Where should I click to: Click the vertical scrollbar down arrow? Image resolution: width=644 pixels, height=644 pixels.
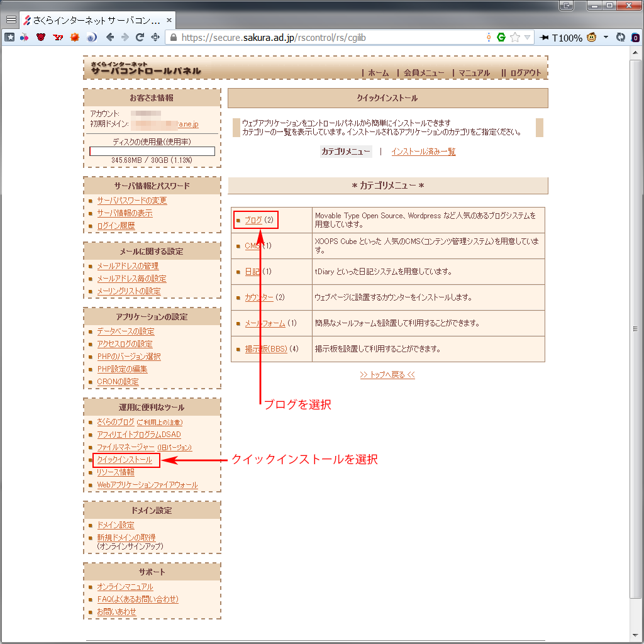pos(635,636)
